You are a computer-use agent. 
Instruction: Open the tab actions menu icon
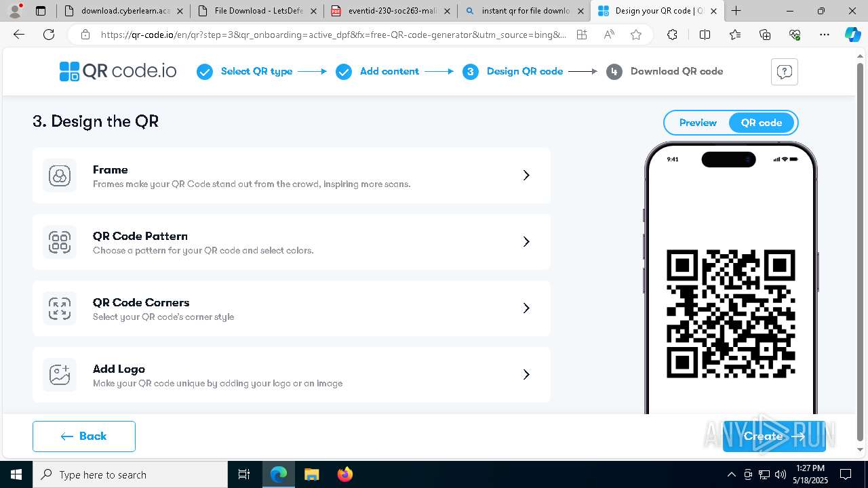pyautogui.click(x=41, y=11)
